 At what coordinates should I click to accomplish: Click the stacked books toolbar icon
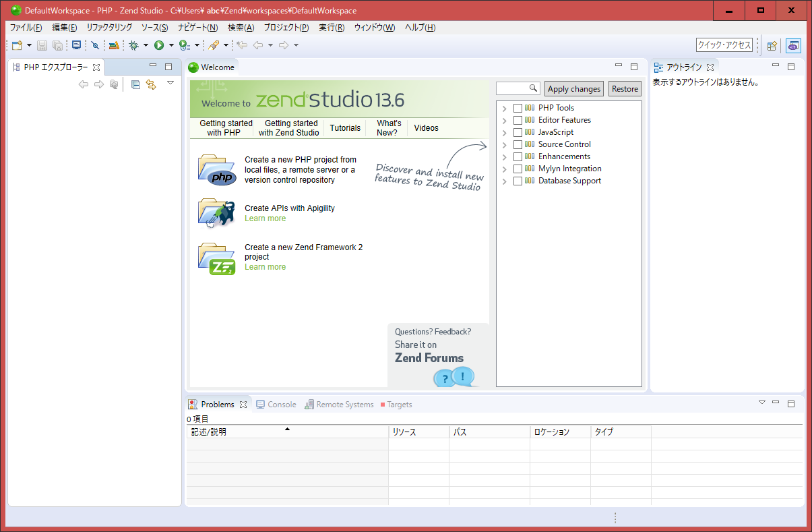114,45
